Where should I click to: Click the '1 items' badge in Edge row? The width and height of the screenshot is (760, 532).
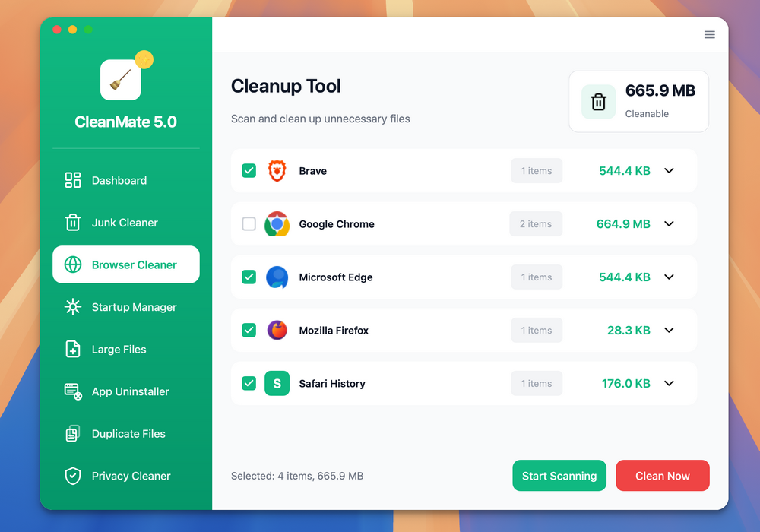pyautogui.click(x=537, y=277)
